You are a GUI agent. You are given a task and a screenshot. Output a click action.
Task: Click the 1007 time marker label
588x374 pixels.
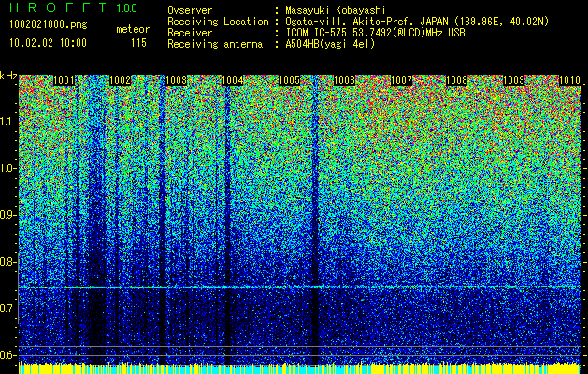[x=401, y=80]
